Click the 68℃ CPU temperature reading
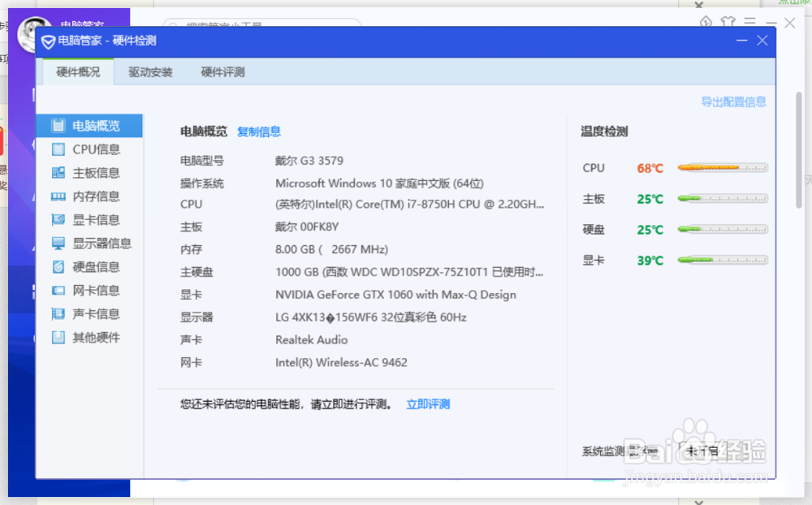 click(650, 168)
